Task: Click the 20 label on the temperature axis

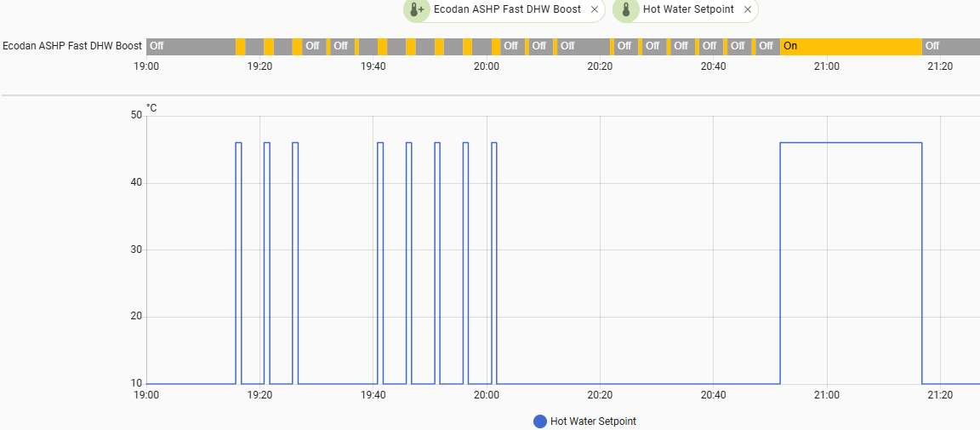Action: [x=135, y=317]
